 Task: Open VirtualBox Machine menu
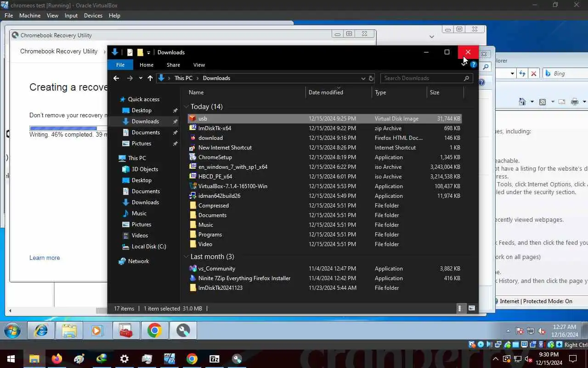coord(30,15)
